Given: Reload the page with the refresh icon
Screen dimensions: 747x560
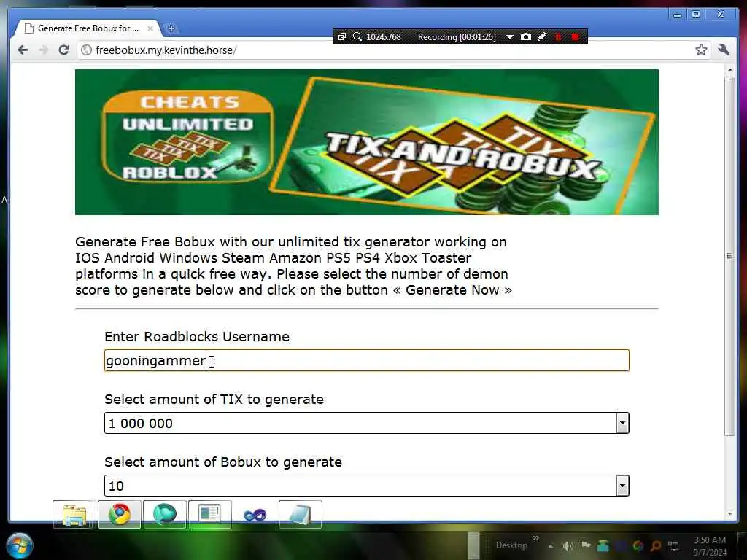Looking at the screenshot, I should pyautogui.click(x=64, y=50).
